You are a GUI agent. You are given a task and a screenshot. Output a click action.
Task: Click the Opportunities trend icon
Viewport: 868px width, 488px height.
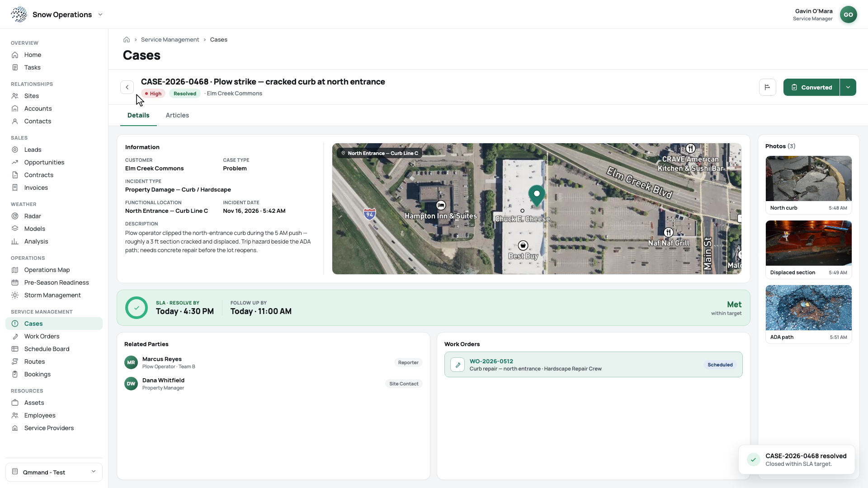pyautogui.click(x=15, y=162)
